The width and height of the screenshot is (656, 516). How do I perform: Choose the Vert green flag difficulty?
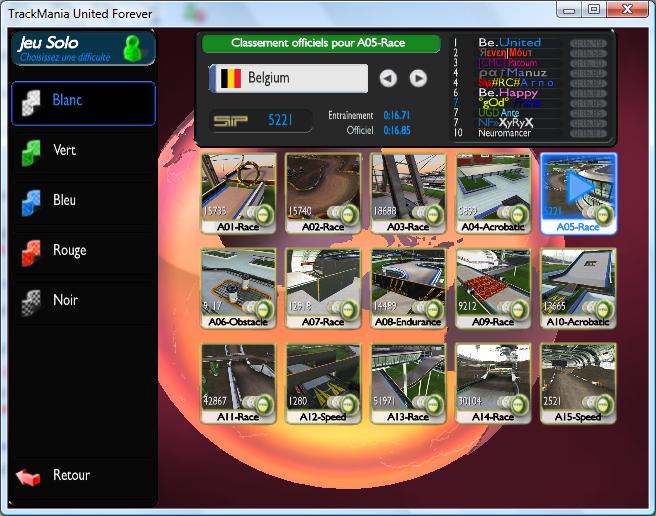83,151
